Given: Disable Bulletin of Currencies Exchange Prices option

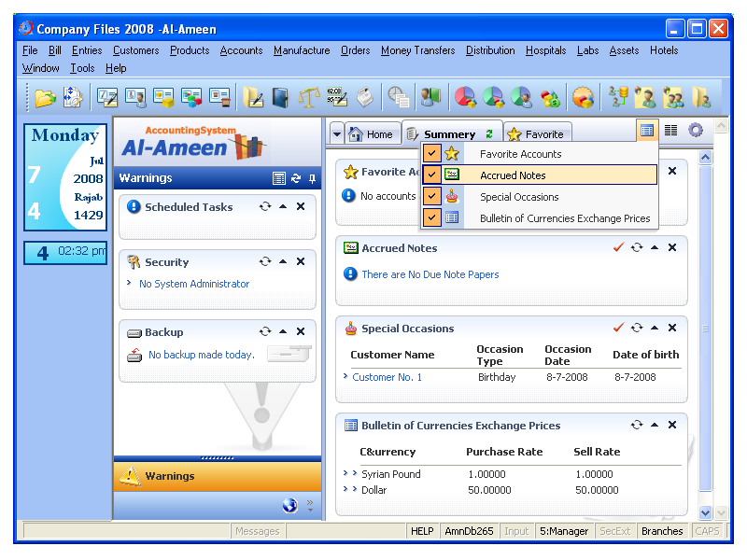Looking at the screenshot, I should [x=431, y=218].
